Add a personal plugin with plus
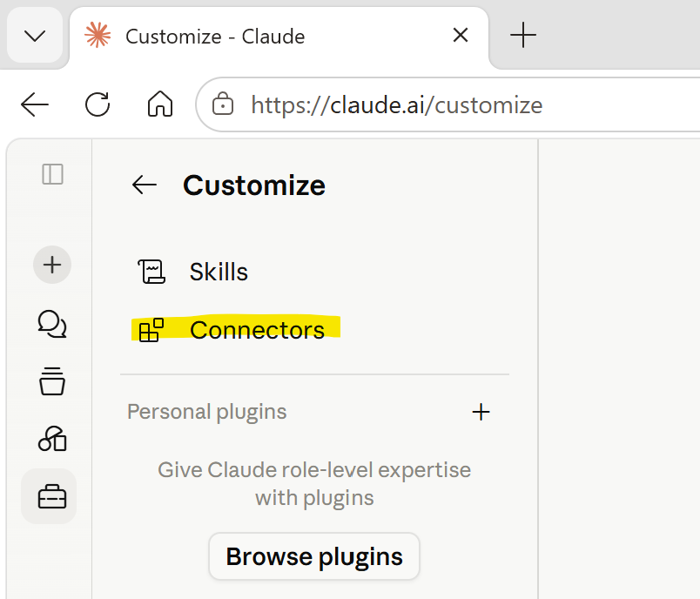Image resolution: width=700 pixels, height=599 pixels. pyautogui.click(x=481, y=412)
